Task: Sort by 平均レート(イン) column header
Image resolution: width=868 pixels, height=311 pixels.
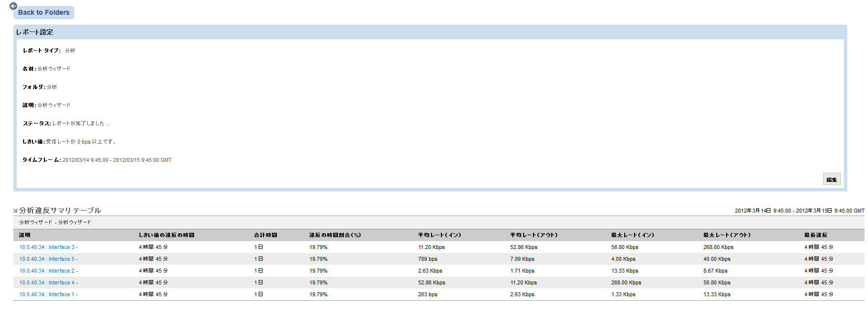Action: click(x=439, y=235)
